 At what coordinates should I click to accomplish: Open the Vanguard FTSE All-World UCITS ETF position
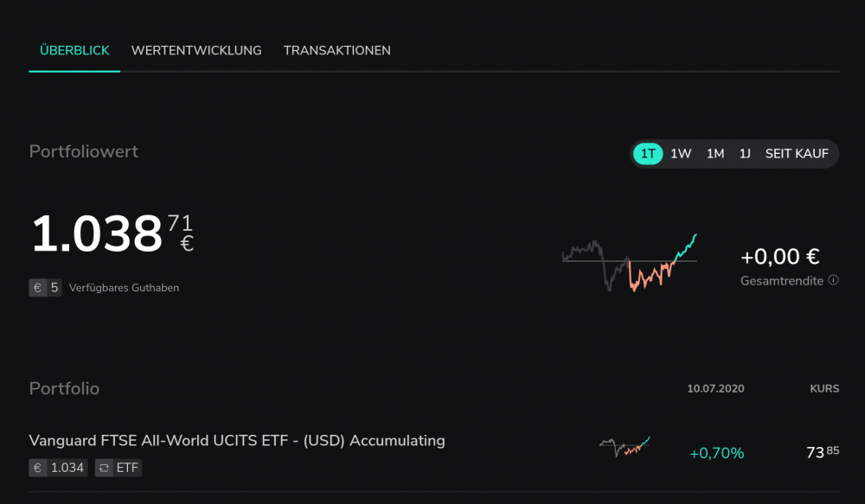[237, 440]
